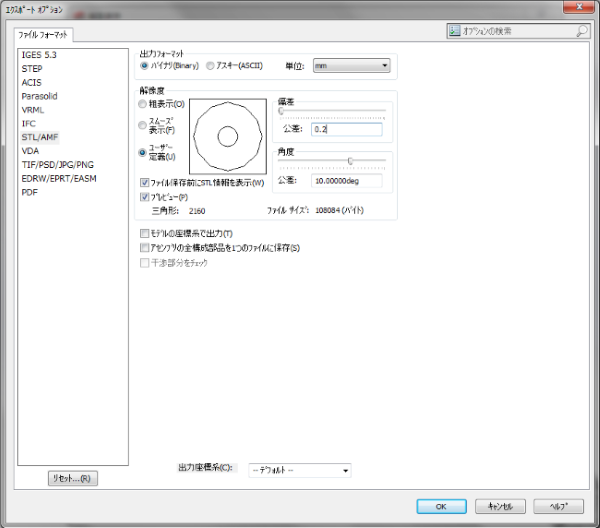Screen dimensions: 600x528
Task: Open output coordinate system dropdown
Action: tap(300, 470)
